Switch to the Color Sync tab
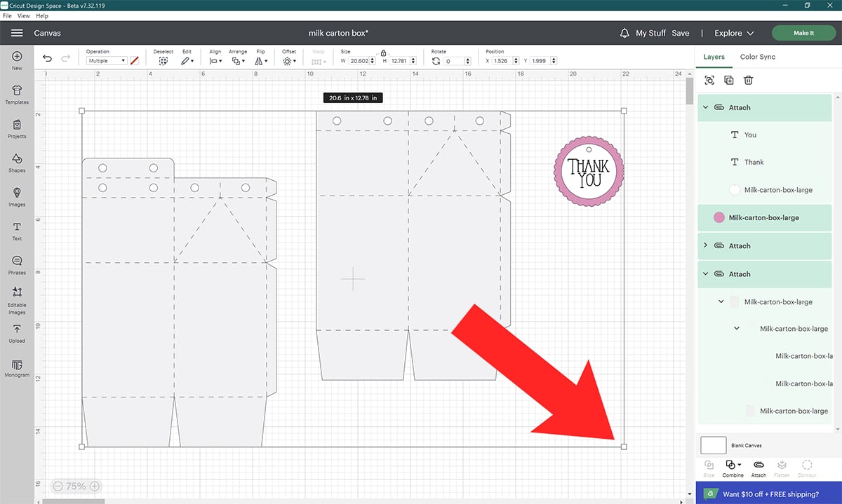 point(758,57)
